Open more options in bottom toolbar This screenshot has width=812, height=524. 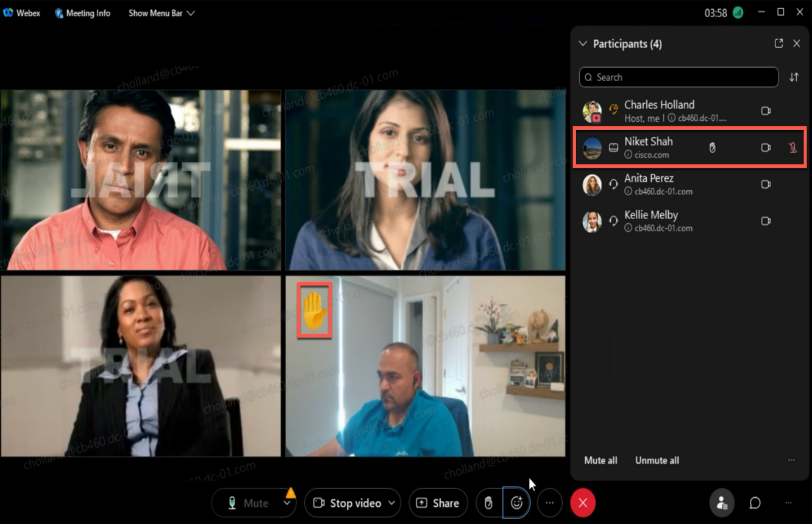pos(550,503)
